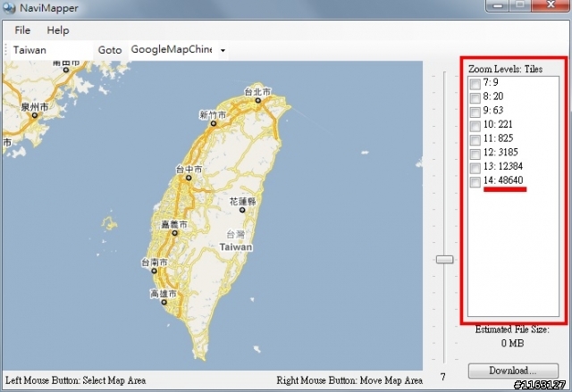Screen dimensions: 572x392
Task: Click the 'Estimated File Size:' label
Action: 512,329
